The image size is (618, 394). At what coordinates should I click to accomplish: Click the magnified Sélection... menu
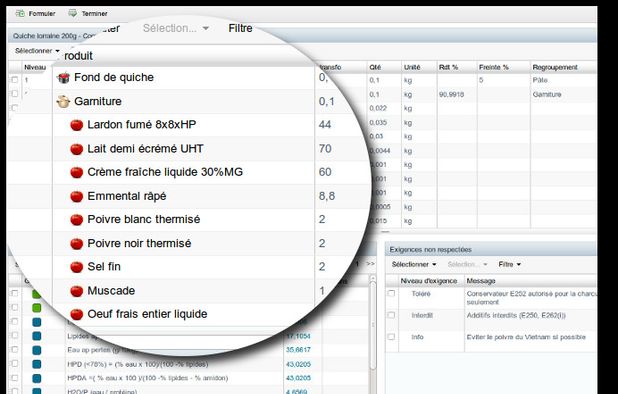pyautogui.click(x=176, y=28)
